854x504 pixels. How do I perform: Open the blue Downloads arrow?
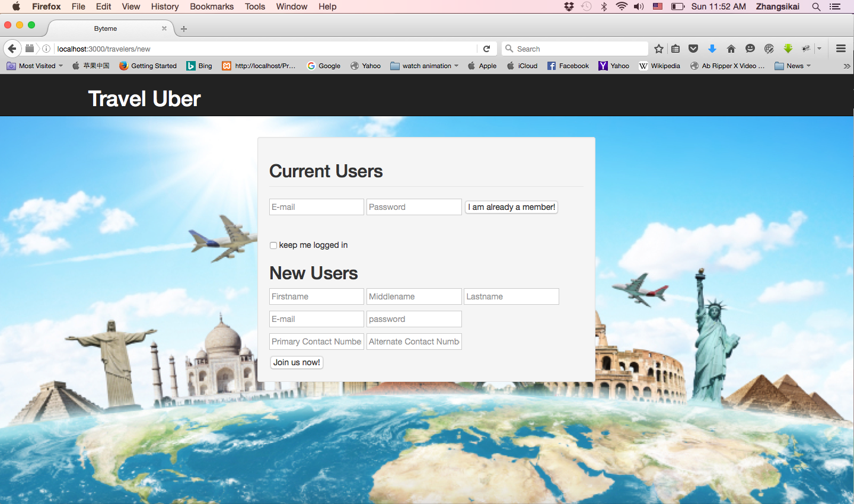coord(712,49)
